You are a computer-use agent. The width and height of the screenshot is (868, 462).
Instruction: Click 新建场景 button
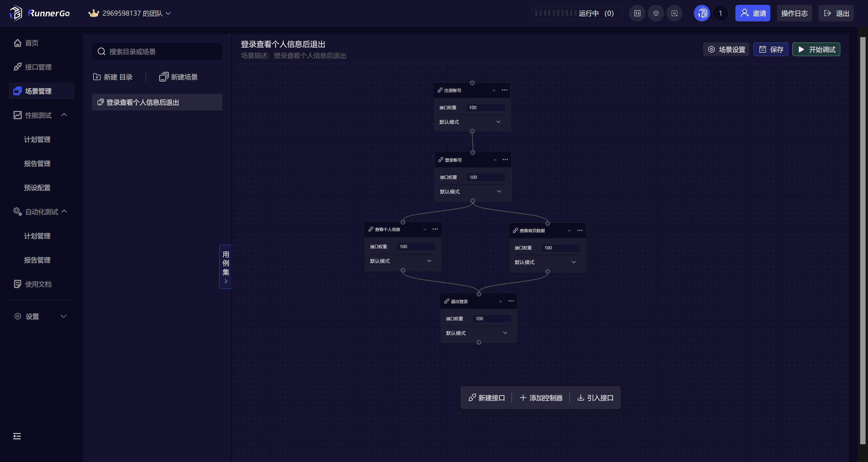(x=178, y=77)
